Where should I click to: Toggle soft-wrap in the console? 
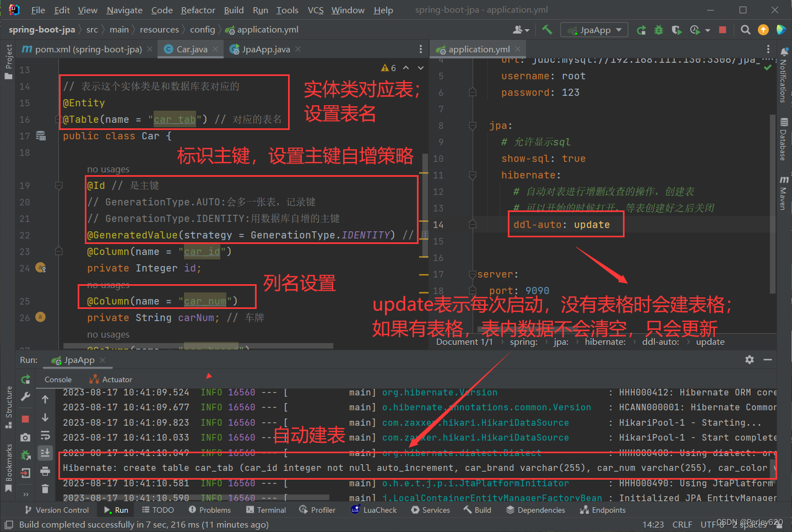pos(45,435)
